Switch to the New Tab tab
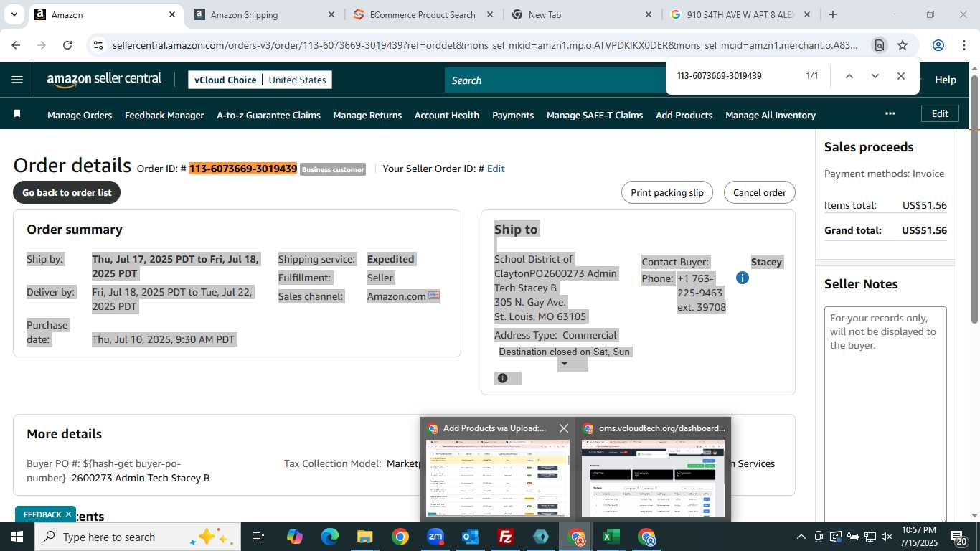The width and height of the screenshot is (980, 551). [580, 14]
